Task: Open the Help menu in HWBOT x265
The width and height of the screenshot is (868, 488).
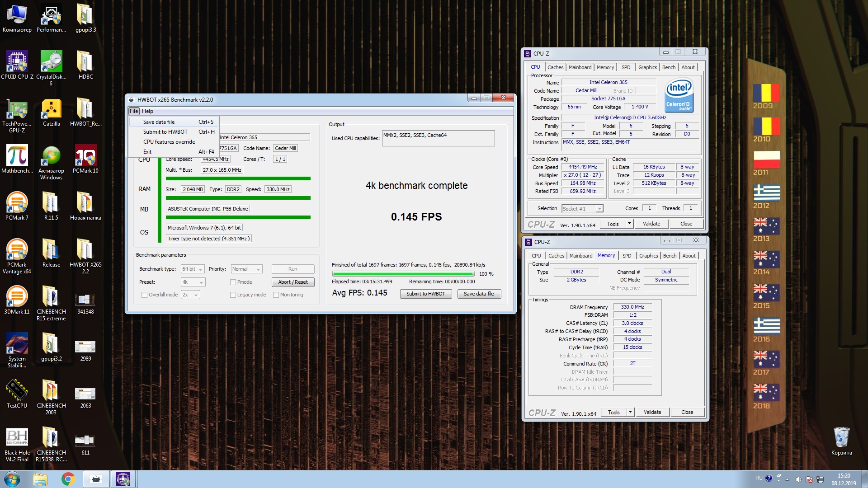Action: [x=147, y=111]
